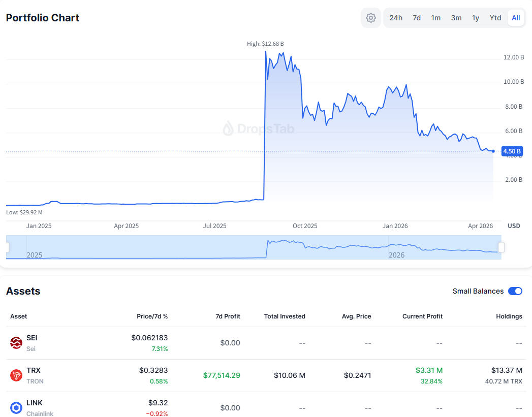Select the 1m time range
The width and height of the screenshot is (532, 417).
[436, 18]
